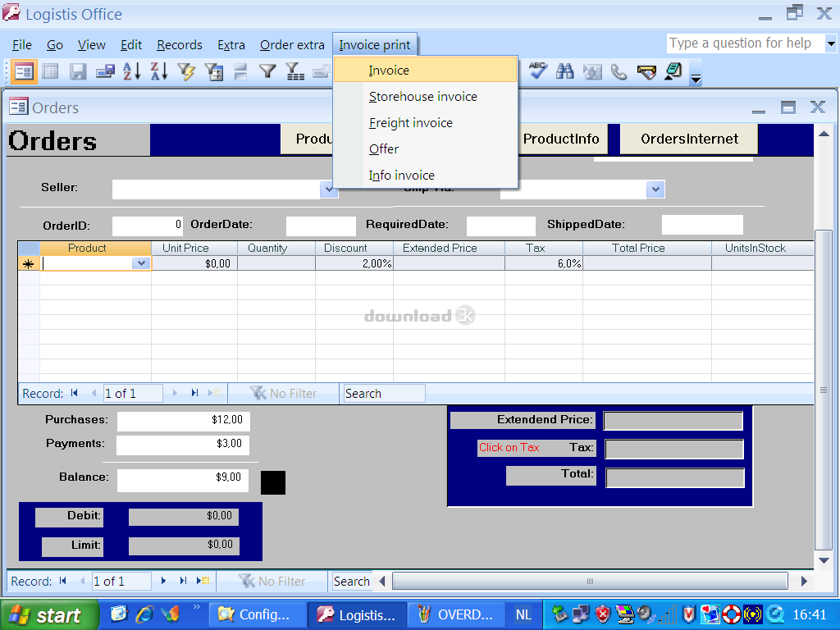Click the NL language indicator
This screenshot has height=630, width=840.
[x=523, y=614]
